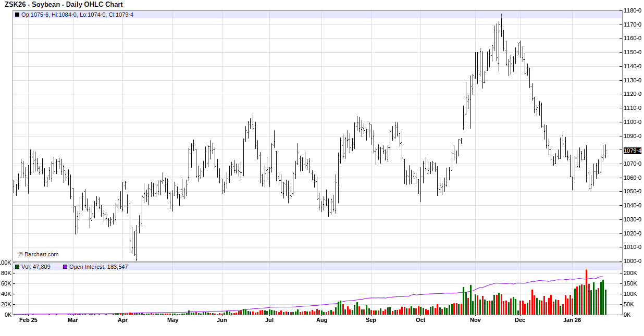Screen dimensions: 644x336
Task: Click the green Vol legend square
Action: 17,267
